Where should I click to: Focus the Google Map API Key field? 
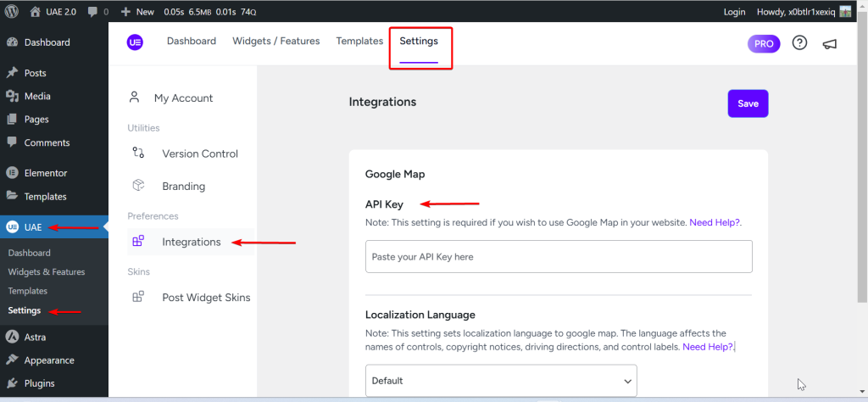click(x=559, y=256)
